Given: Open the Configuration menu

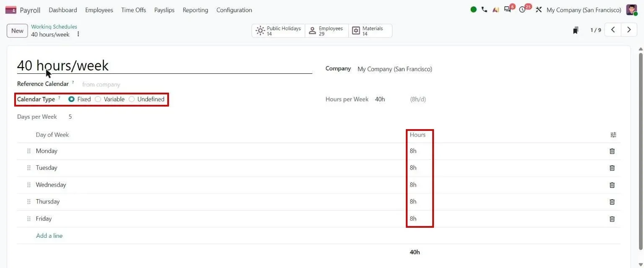Looking at the screenshot, I should coord(234,10).
